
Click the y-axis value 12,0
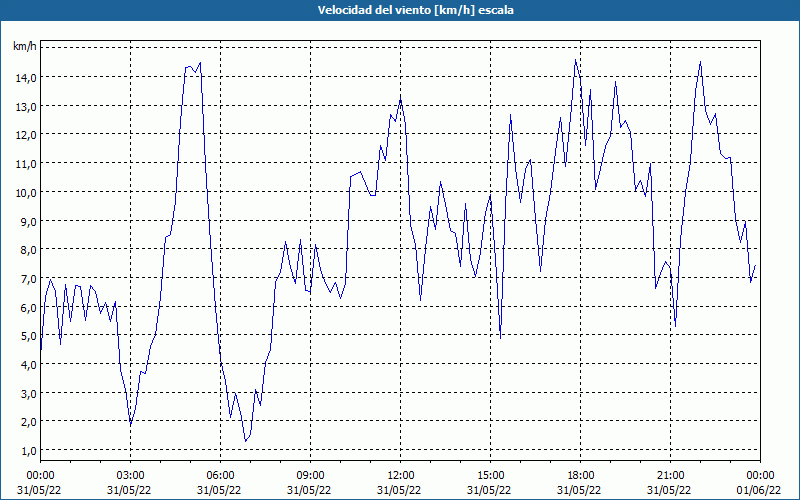coord(27,135)
